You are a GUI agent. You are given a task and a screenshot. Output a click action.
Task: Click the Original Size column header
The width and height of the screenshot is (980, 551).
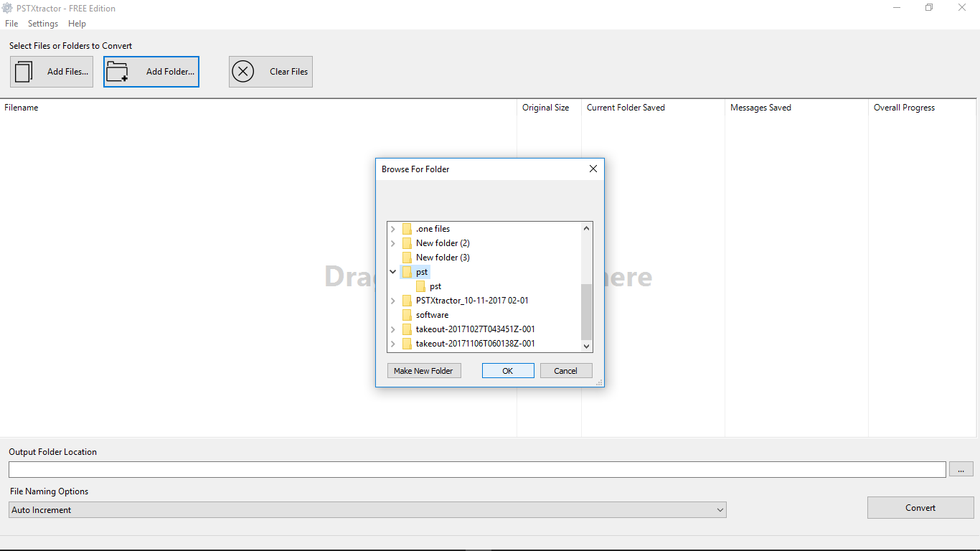[x=545, y=108]
